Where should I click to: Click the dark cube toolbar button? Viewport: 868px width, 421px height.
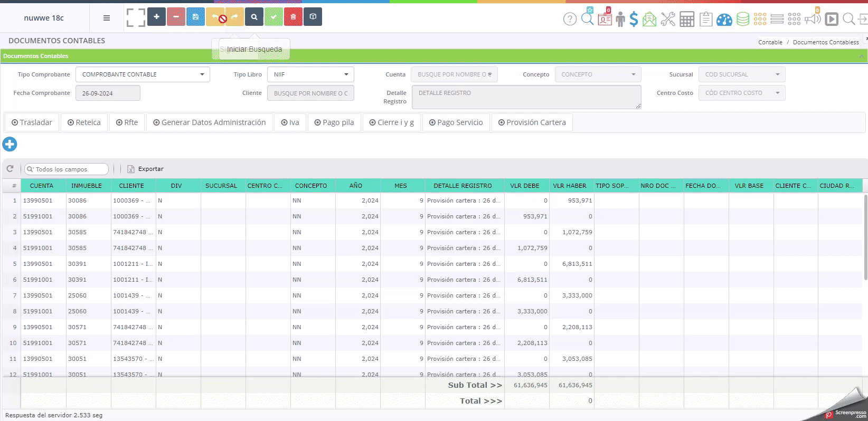point(313,17)
